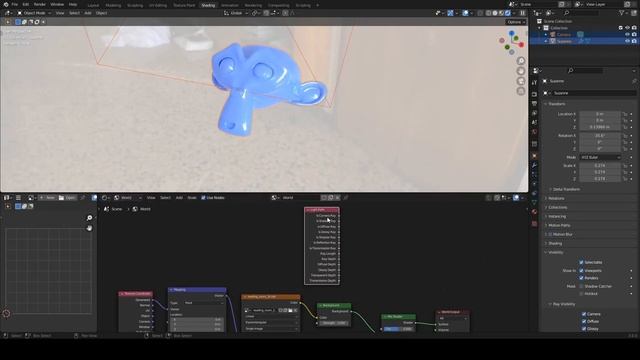Select the Camera object in outliner

pos(564,35)
